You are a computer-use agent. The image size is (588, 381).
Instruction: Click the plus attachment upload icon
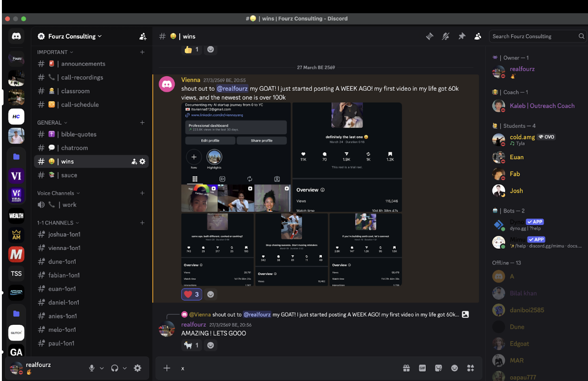coord(167,368)
